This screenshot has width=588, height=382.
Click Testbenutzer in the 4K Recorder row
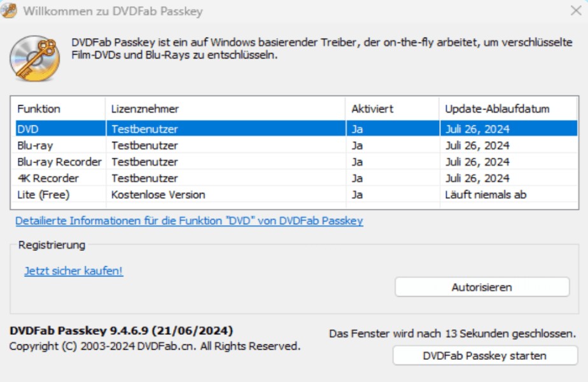tap(144, 178)
